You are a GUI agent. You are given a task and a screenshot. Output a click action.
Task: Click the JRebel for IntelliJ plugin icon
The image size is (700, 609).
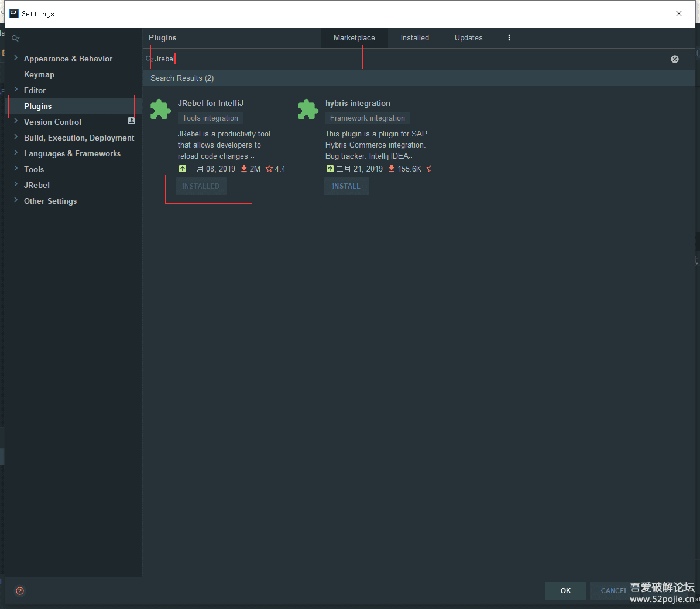(x=160, y=110)
